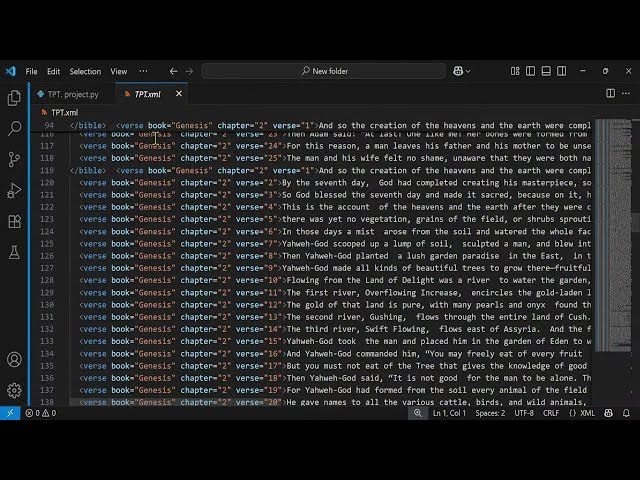The height and width of the screenshot is (480, 640).
Task: Change encoding via UTF-8
Action: click(x=524, y=413)
